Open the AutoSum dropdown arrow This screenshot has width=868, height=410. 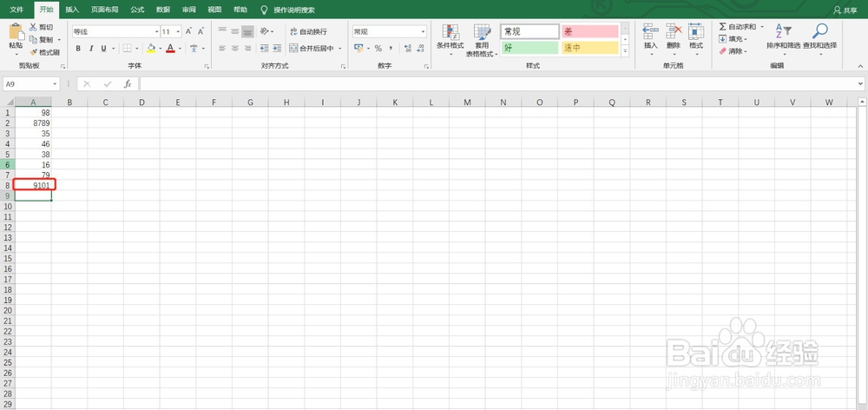[762, 27]
